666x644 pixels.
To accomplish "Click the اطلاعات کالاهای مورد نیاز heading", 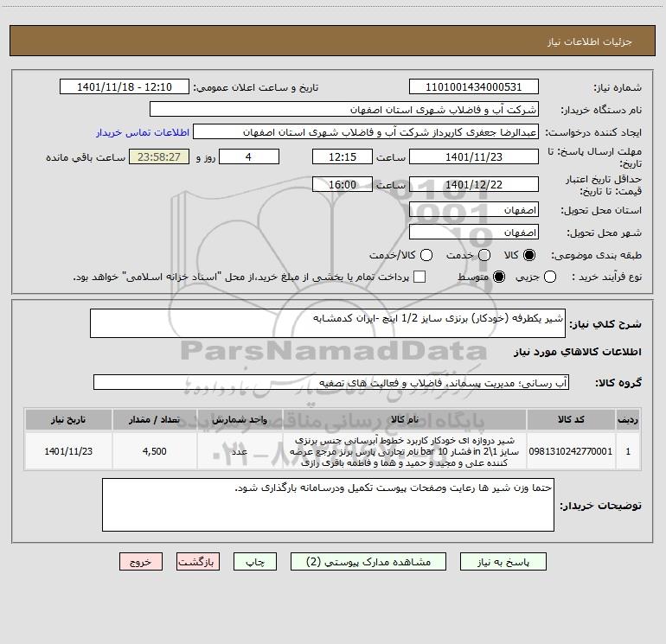I will [x=577, y=352].
